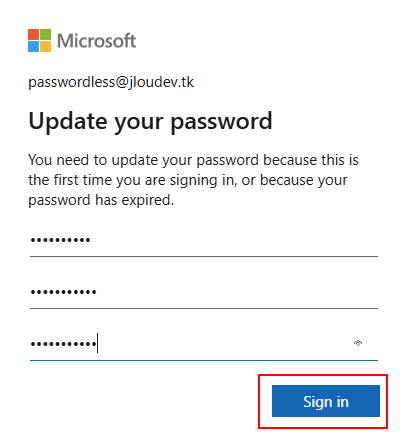Click the dots in the second password field
Viewport: 408px width, 441px height.
(63, 292)
